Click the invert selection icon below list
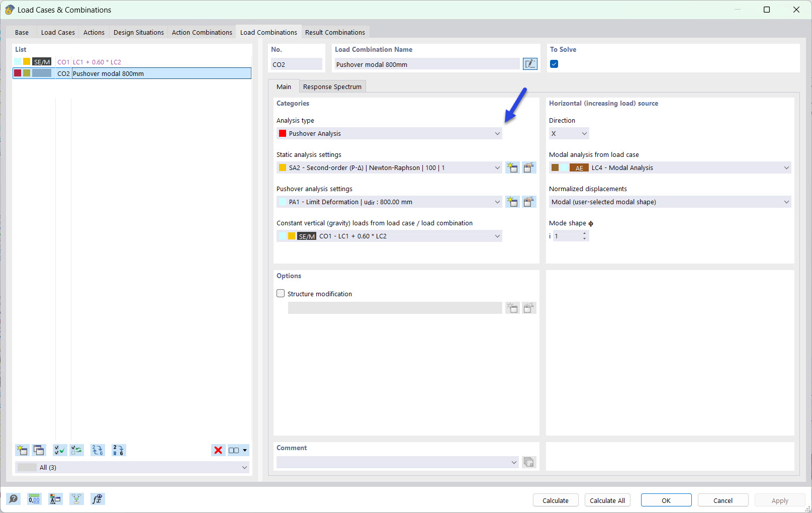The width and height of the screenshot is (812, 513). click(x=76, y=450)
